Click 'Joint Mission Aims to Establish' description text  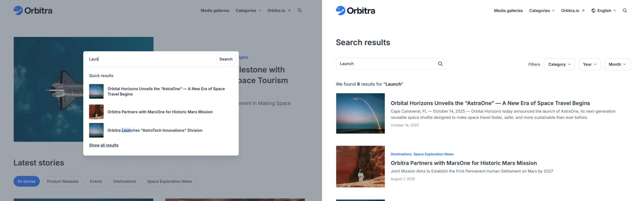click(x=472, y=171)
